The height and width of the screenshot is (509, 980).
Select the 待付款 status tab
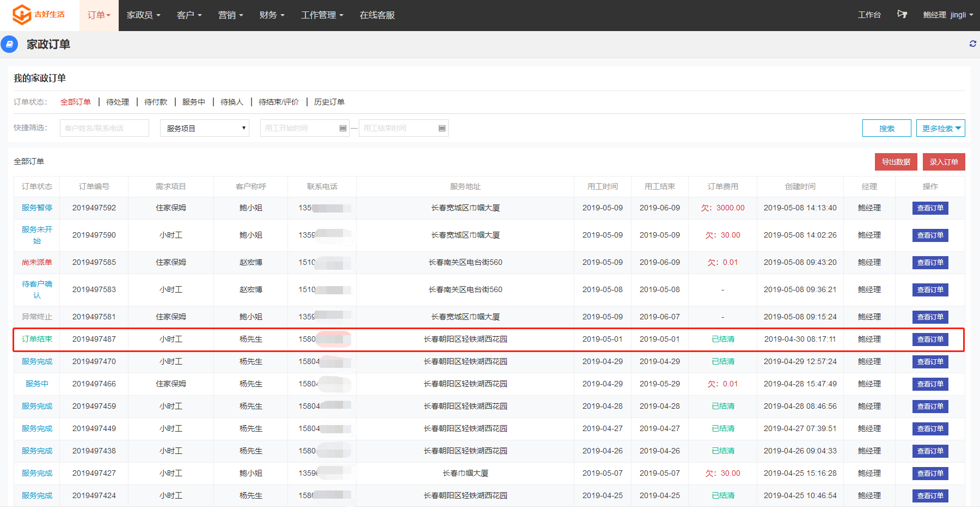tap(156, 102)
